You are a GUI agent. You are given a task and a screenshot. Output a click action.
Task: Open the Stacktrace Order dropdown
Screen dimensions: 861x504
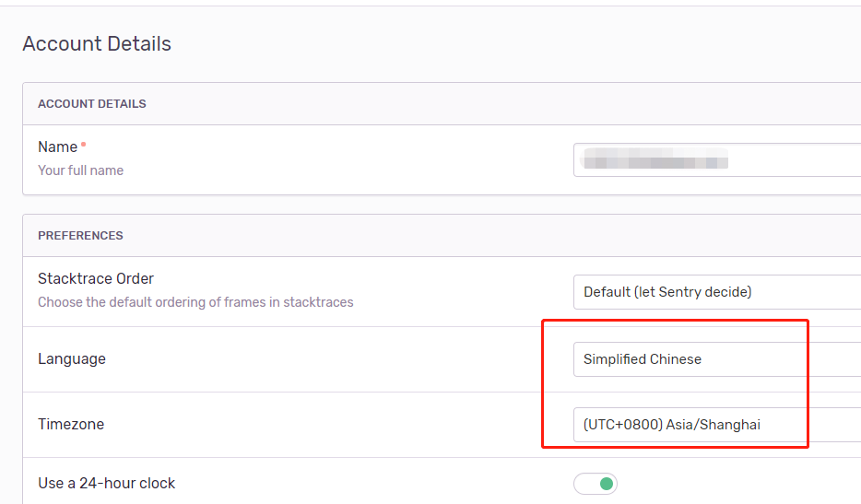(x=717, y=292)
